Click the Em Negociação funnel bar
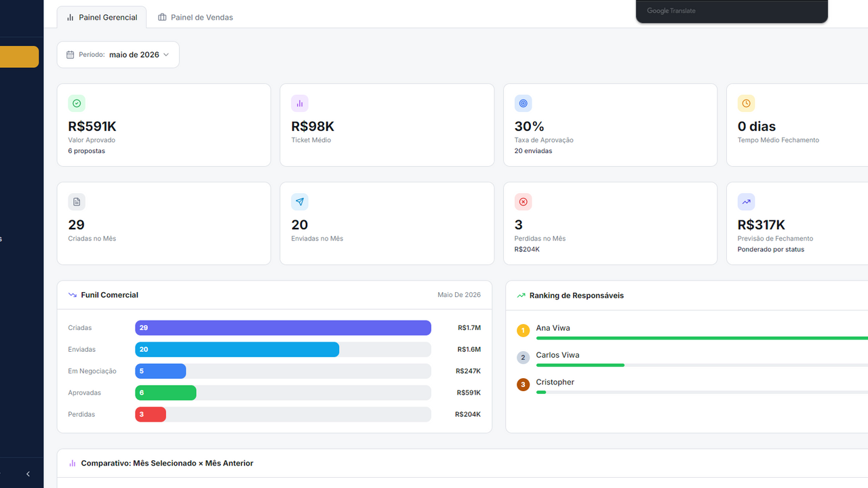The height and width of the screenshot is (488, 868). click(160, 371)
